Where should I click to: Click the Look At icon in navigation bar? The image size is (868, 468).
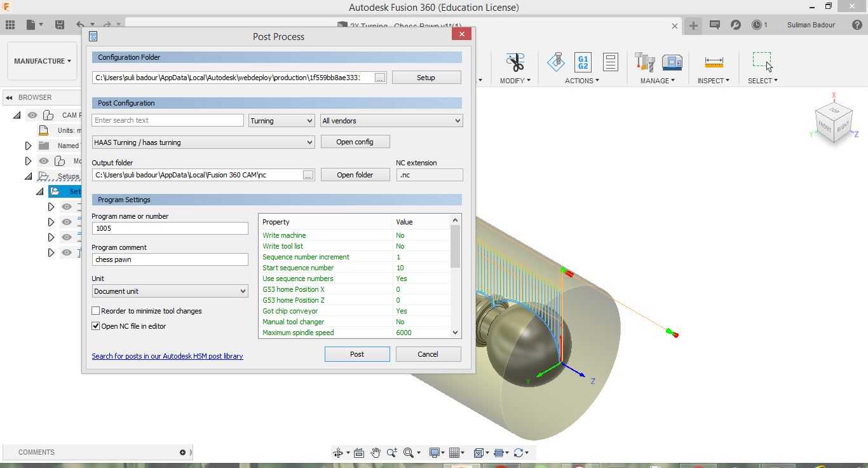point(359,453)
